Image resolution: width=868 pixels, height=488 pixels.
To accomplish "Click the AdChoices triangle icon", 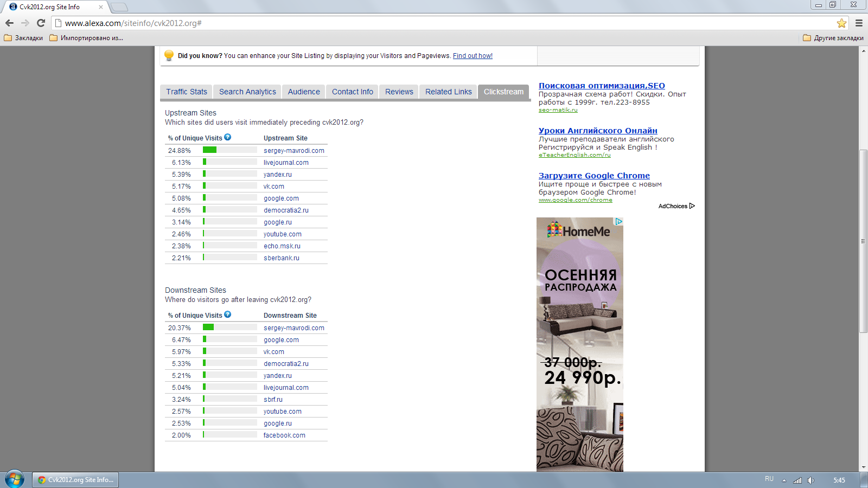I will click(692, 206).
